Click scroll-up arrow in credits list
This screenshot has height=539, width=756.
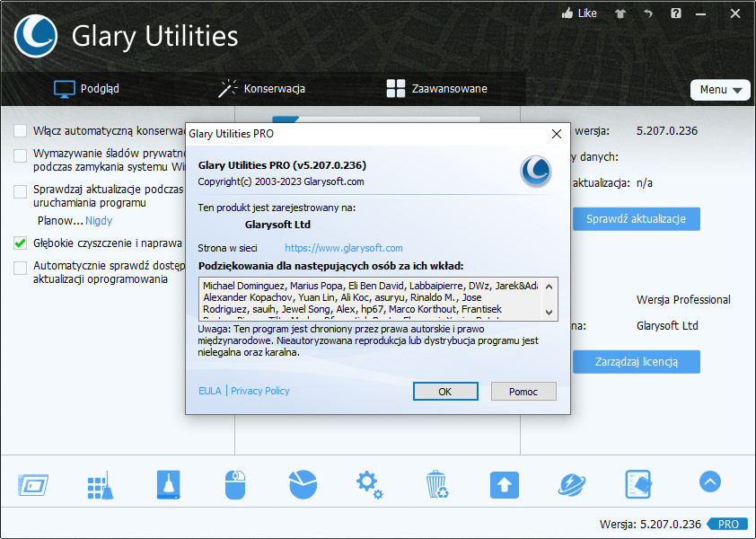pos(549,287)
